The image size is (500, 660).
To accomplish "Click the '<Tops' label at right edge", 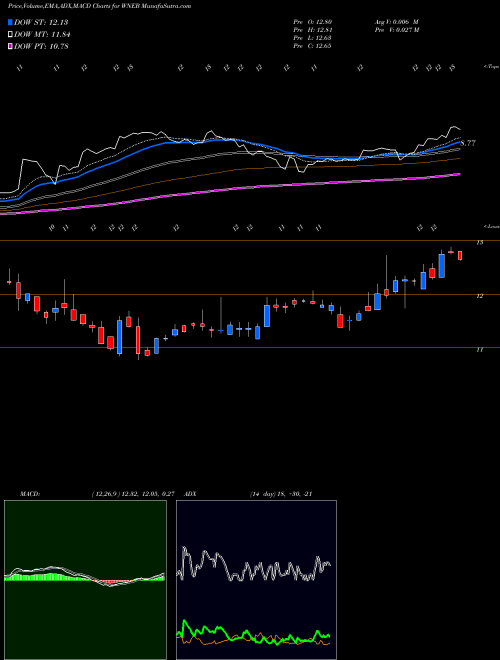I will coord(491,67).
